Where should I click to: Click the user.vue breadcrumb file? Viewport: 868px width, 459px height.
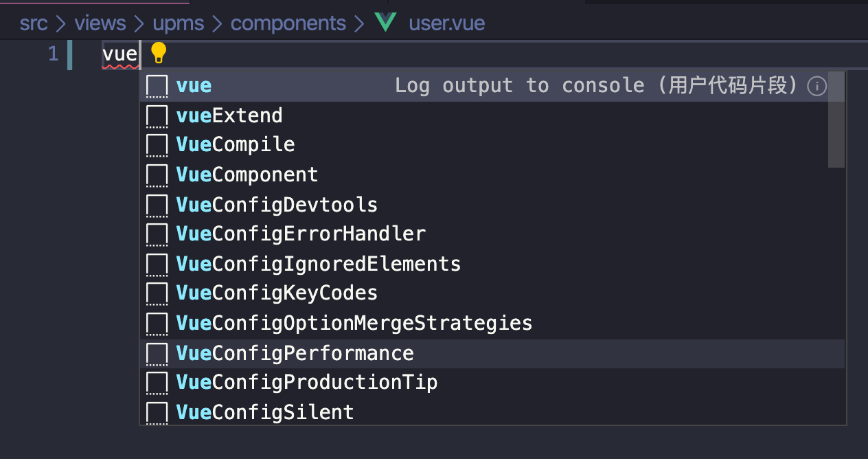(446, 23)
